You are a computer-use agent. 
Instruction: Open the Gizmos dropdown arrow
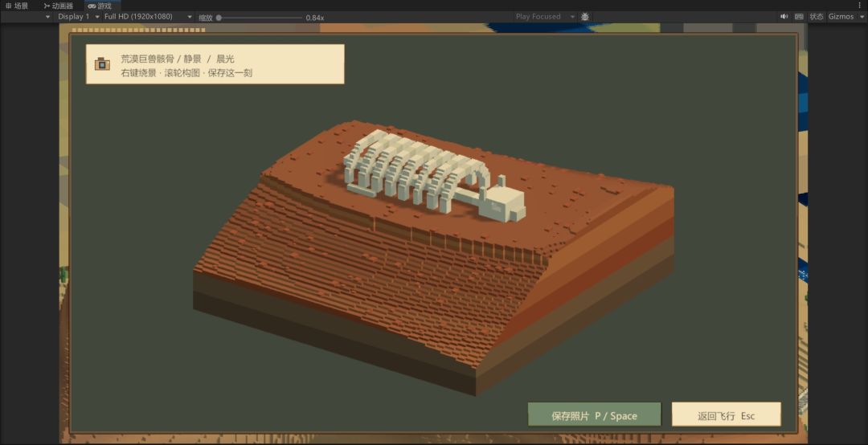[860, 17]
